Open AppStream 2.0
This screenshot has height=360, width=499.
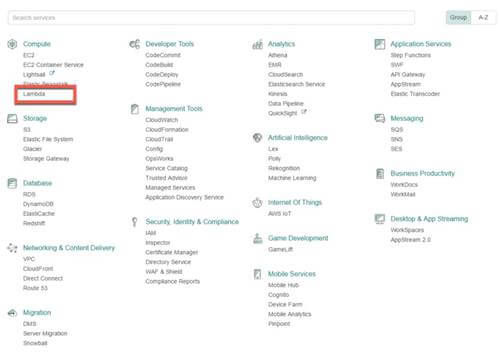[411, 240]
